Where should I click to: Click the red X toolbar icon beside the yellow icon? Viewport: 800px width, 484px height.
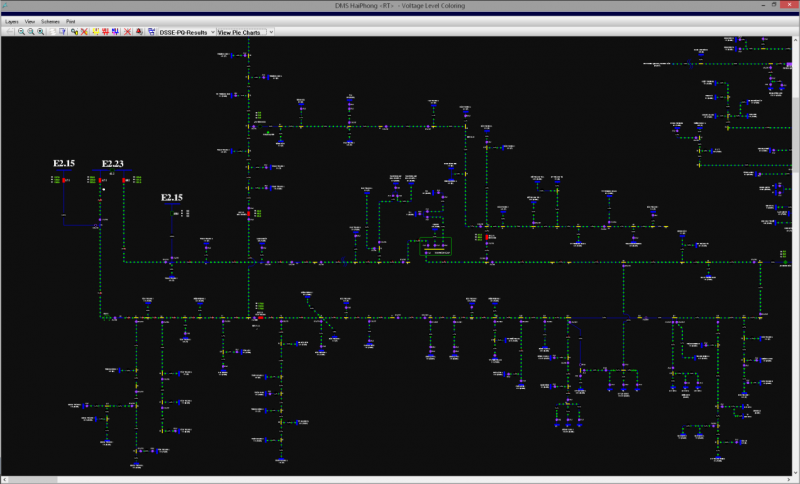click(x=84, y=32)
